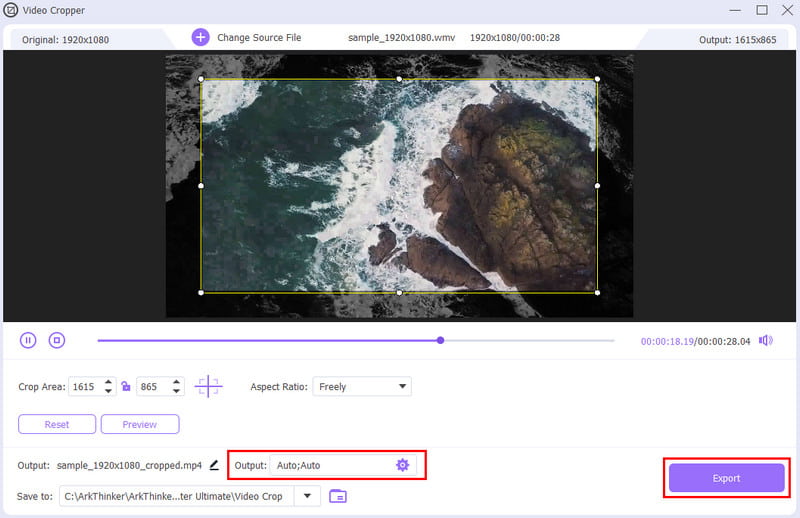Minimize the Video Cropper window
This screenshot has width=800, height=518.
pyautogui.click(x=735, y=10)
